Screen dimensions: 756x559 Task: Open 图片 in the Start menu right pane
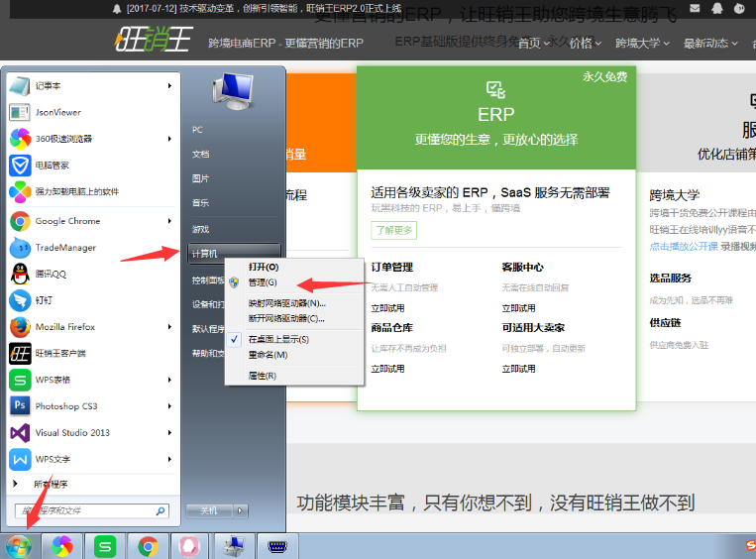[200, 179]
